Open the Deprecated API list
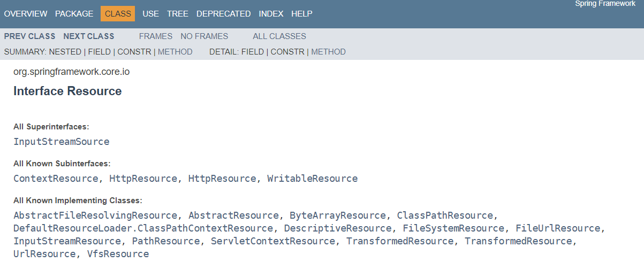 tap(223, 14)
